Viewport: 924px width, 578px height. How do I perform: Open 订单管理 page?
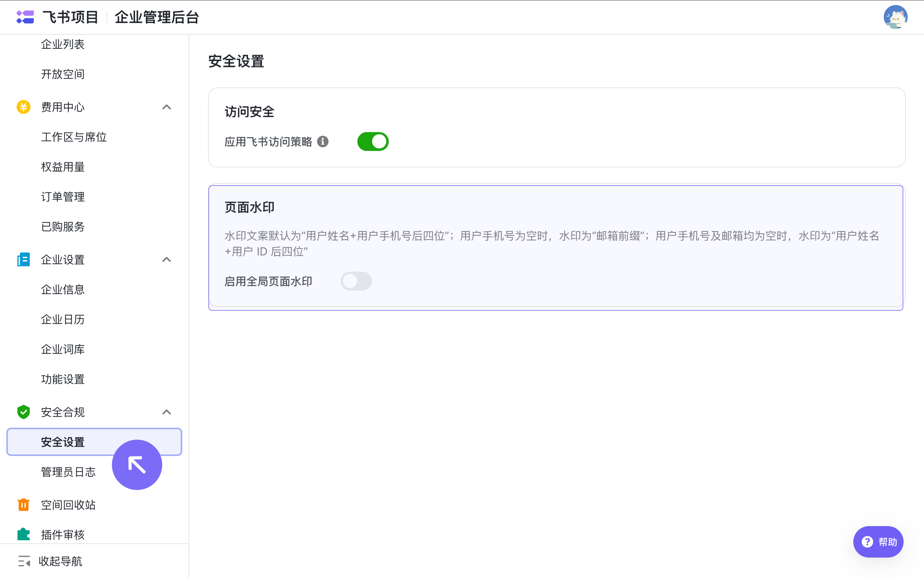coord(63,197)
